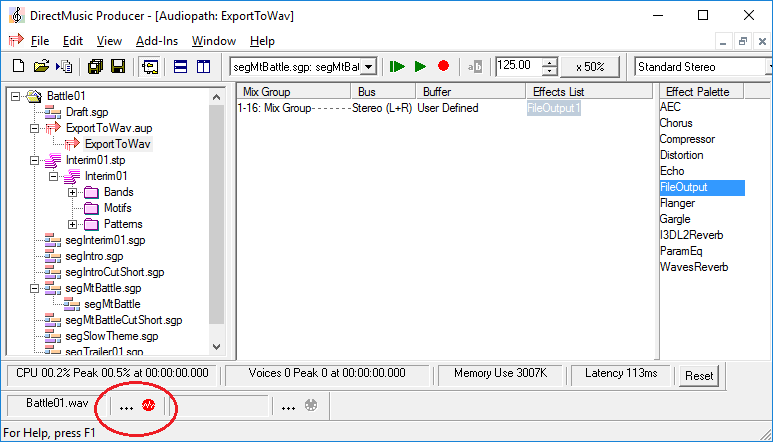Expand the Patterns folder
Image resolution: width=773 pixels, height=442 pixels.
click(72, 224)
